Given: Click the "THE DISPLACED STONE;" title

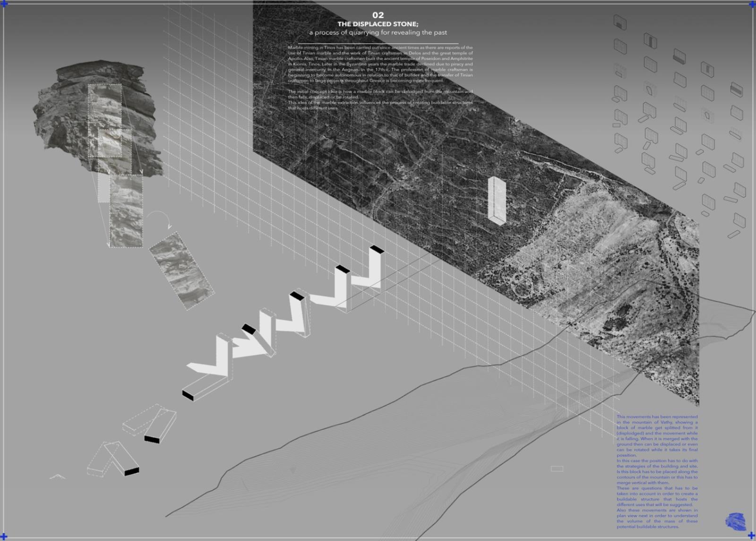Looking at the screenshot, I should click(378, 24).
